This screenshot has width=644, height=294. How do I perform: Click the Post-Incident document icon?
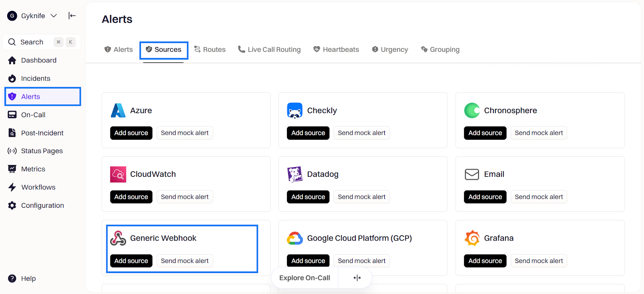[x=12, y=133]
